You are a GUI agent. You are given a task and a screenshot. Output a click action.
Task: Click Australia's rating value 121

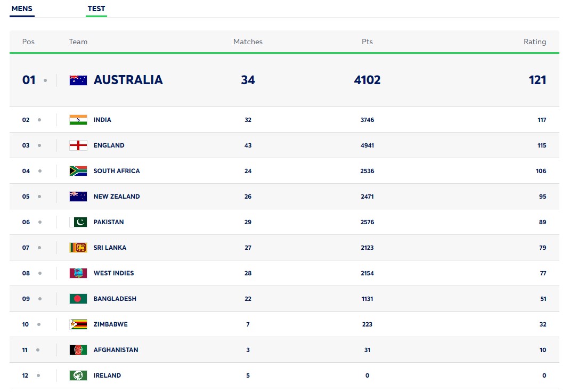click(x=538, y=80)
